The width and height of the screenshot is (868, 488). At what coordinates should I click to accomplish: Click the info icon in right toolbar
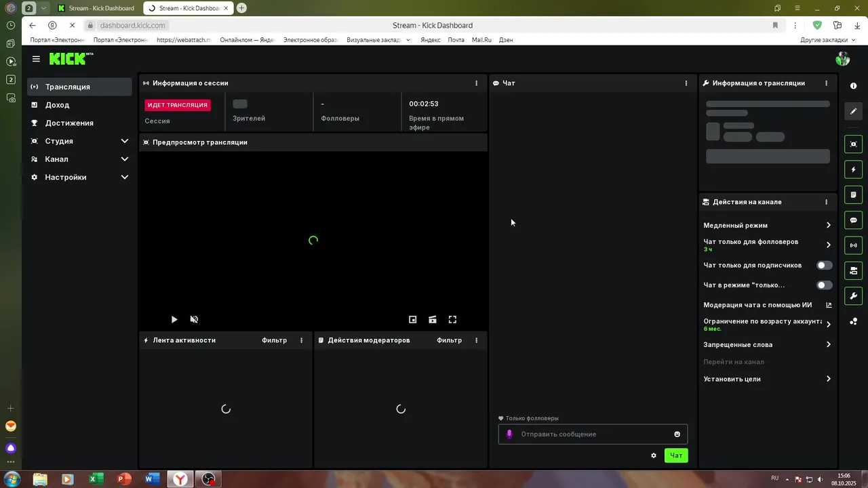(854, 86)
